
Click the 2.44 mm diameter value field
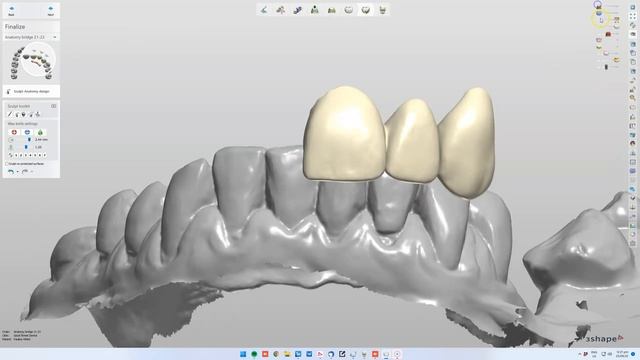pos(41,140)
